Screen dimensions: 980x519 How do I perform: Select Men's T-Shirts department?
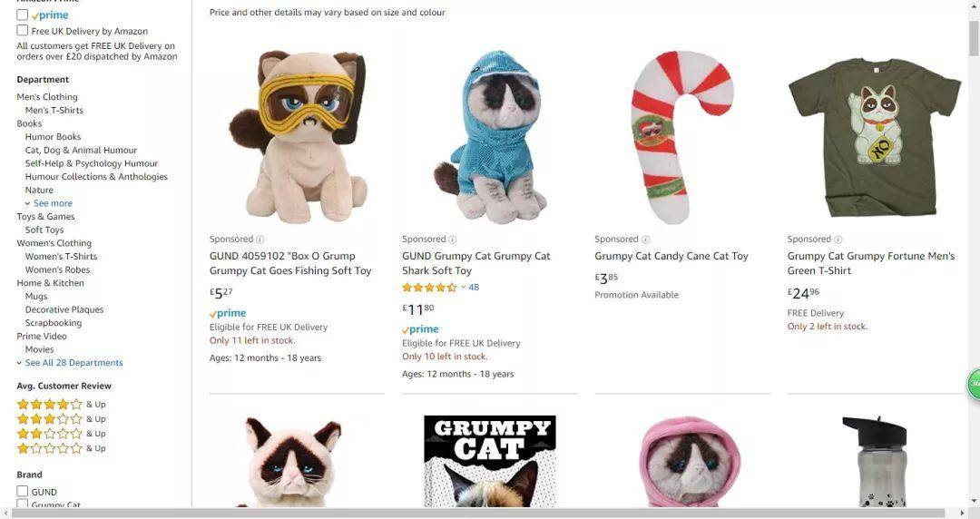coord(54,110)
